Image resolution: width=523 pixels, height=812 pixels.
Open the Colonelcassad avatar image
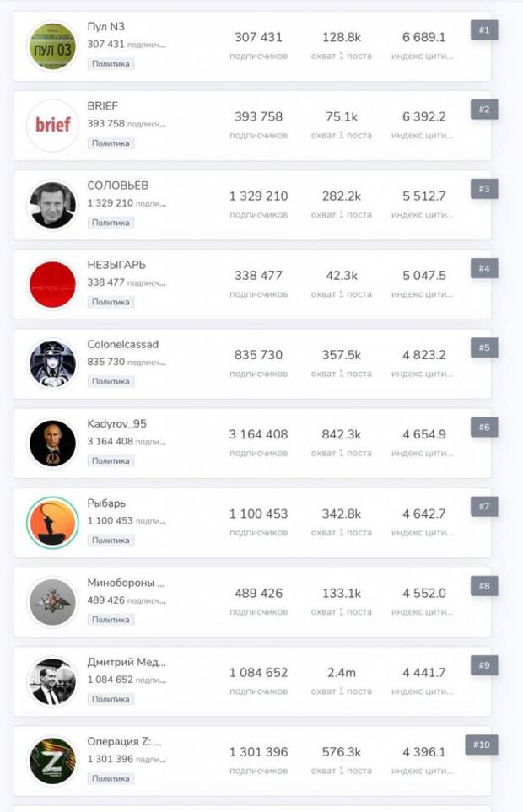[x=52, y=364]
